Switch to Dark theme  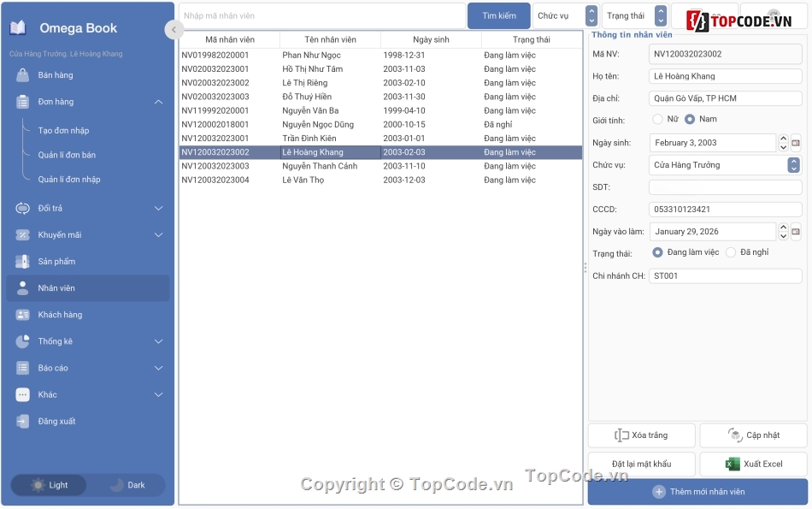coord(127,485)
